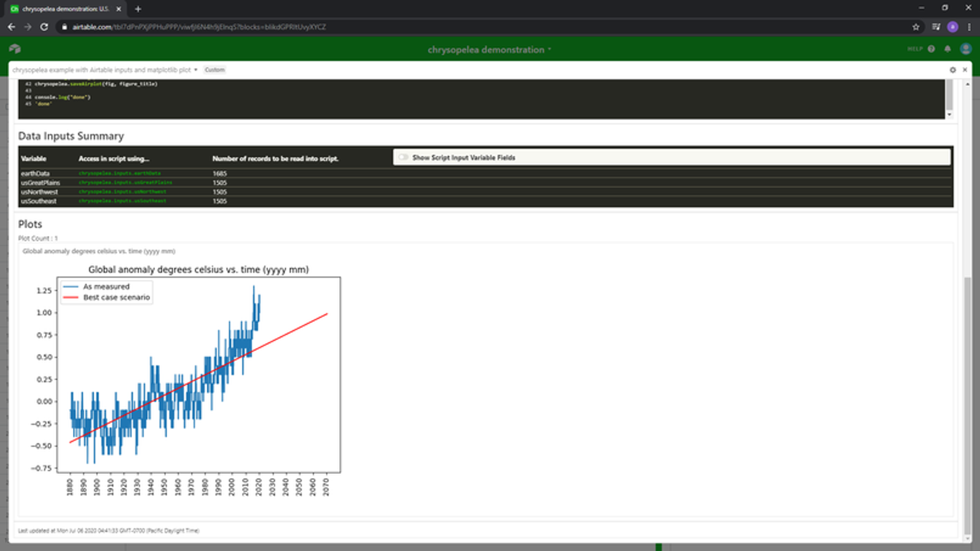Open the block name dropdown arrow

[195, 70]
